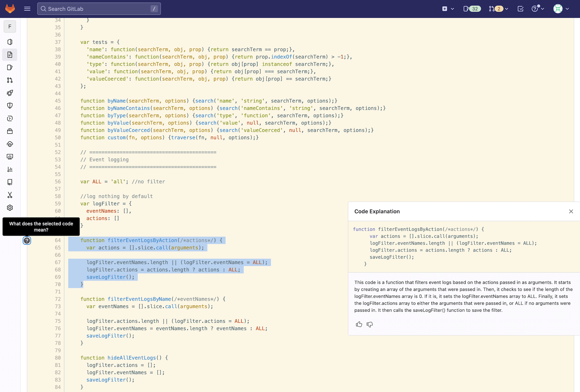Open the Pipelines rocket icon in sidebar
The height and width of the screenshot is (392, 580).
point(10,93)
